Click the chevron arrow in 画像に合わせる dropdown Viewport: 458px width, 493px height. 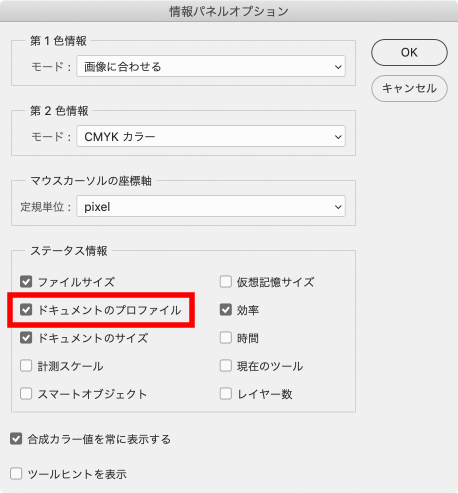pos(338,67)
